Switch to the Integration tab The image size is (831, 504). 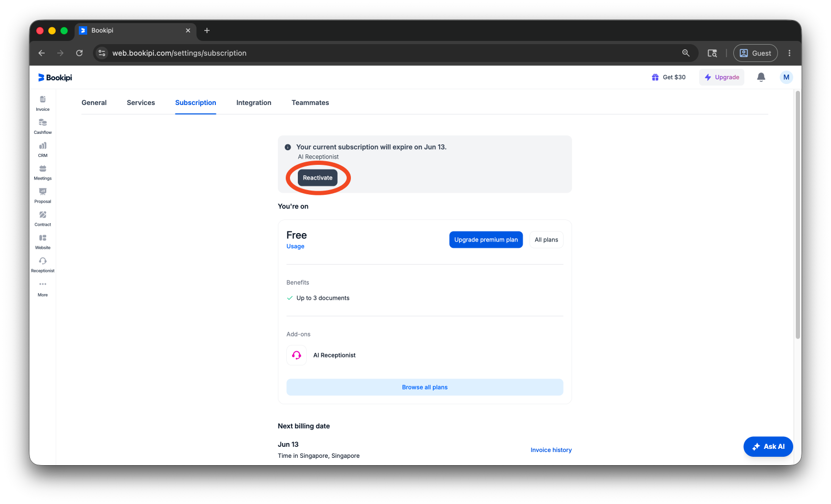click(254, 103)
